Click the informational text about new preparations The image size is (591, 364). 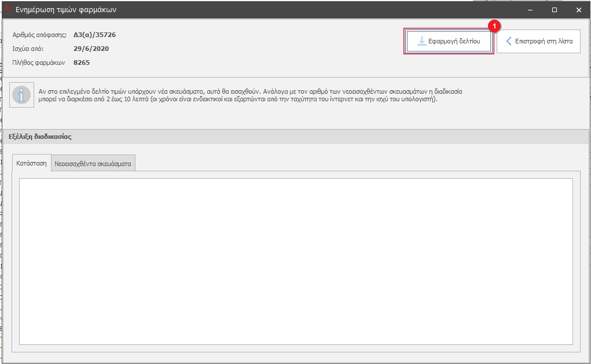coord(249,95)
